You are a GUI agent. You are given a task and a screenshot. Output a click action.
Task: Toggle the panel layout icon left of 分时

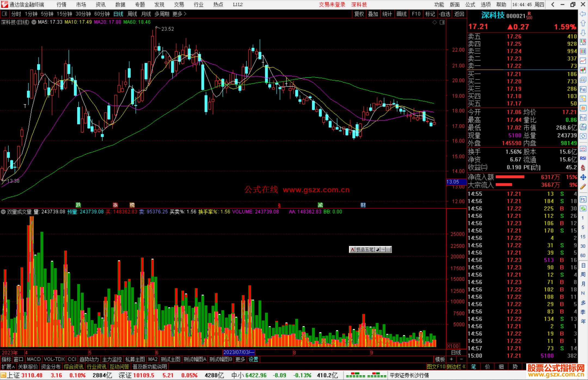pyautogui.click(x=5, y=14)
